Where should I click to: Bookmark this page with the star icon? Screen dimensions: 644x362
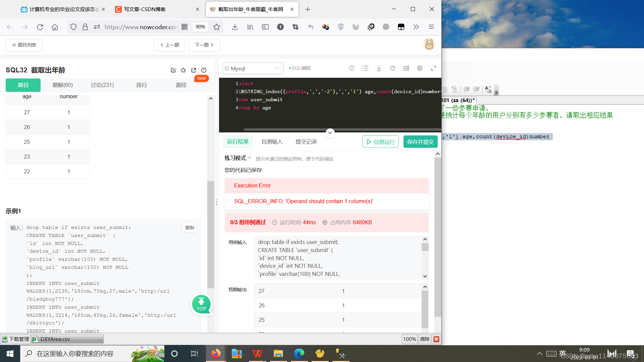point(217,27)
